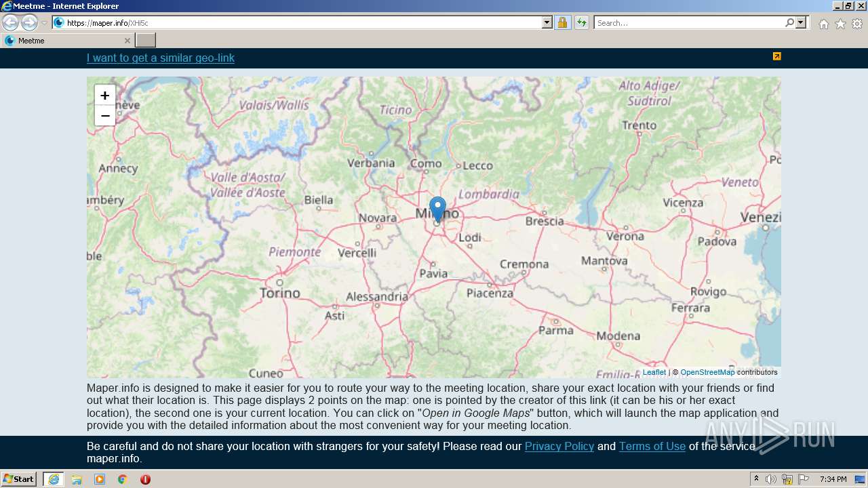This screenshot has width=868, height=488.
Task: Click the browser Search box
Action: click(689, 22)
